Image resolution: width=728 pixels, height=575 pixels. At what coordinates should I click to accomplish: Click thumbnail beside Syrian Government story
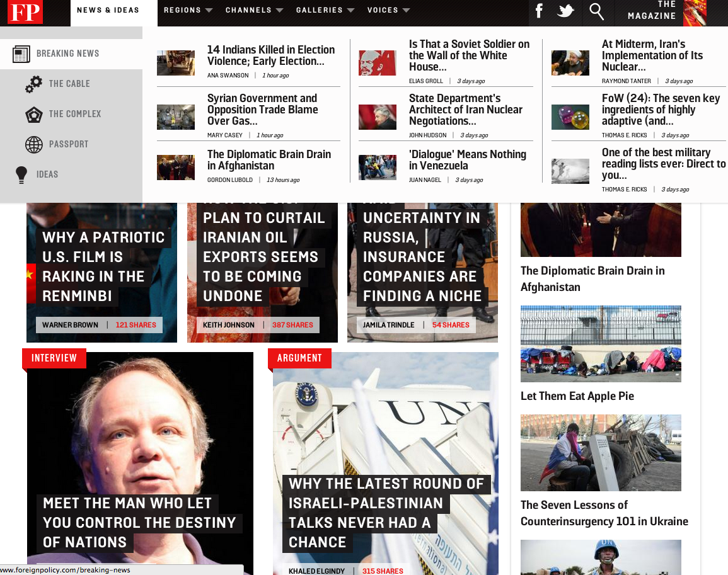tap(176, 117)
